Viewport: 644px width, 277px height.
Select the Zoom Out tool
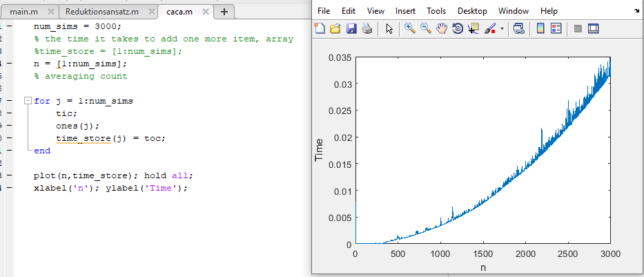426,29
